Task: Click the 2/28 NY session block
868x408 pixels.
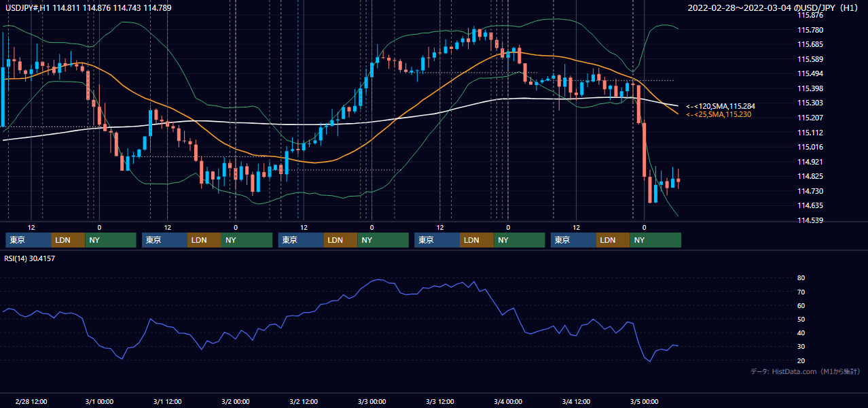Action: [111, 240]
